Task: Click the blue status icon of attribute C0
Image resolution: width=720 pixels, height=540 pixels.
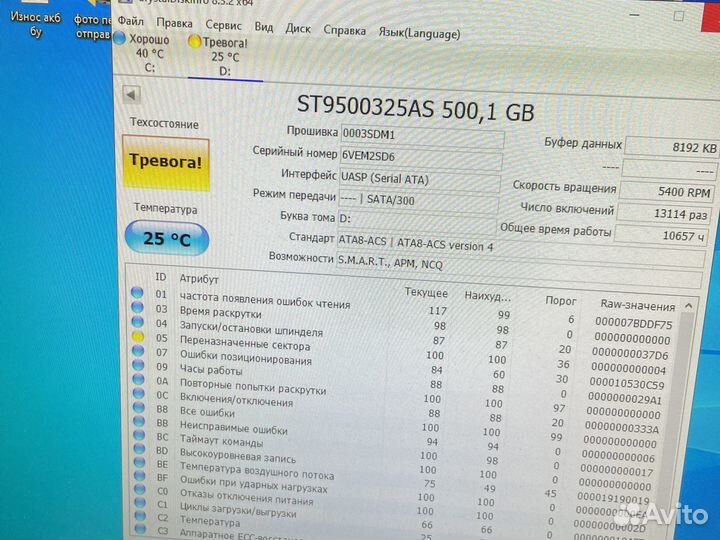Action: click(x=140, y=489)
